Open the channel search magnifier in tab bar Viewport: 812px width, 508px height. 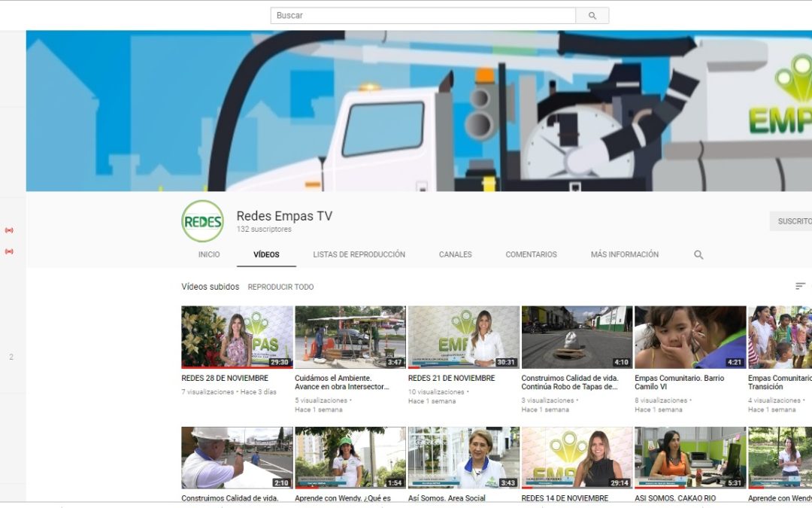click(698, 255)
